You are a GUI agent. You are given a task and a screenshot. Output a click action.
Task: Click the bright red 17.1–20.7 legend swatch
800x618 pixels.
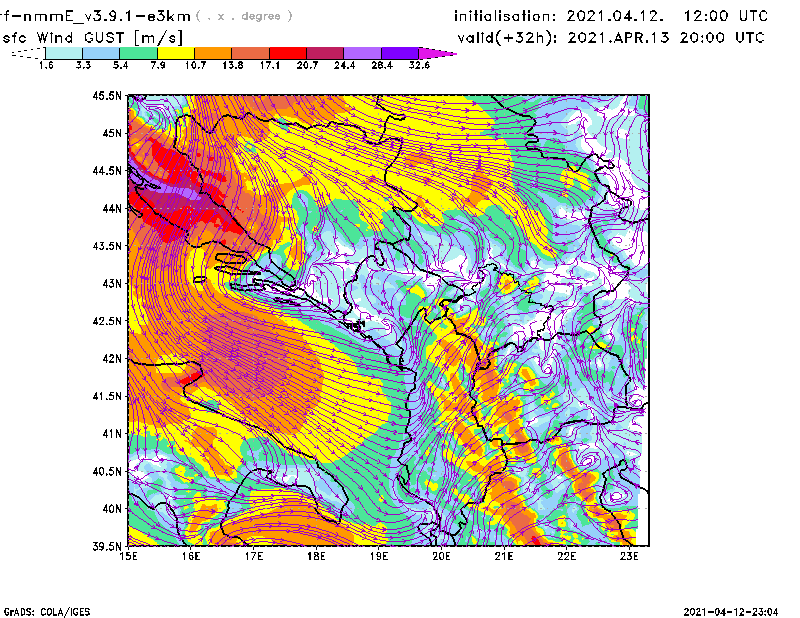(x=288, y=53)
